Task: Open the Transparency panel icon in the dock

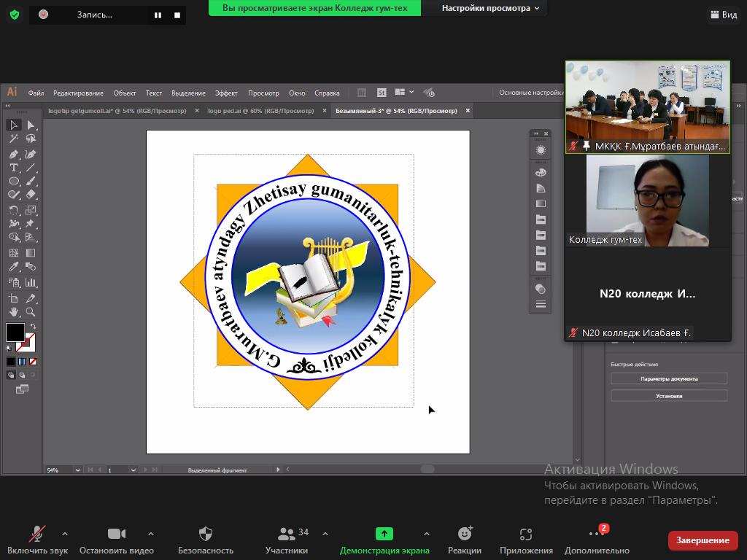Action: coord(541,289)
